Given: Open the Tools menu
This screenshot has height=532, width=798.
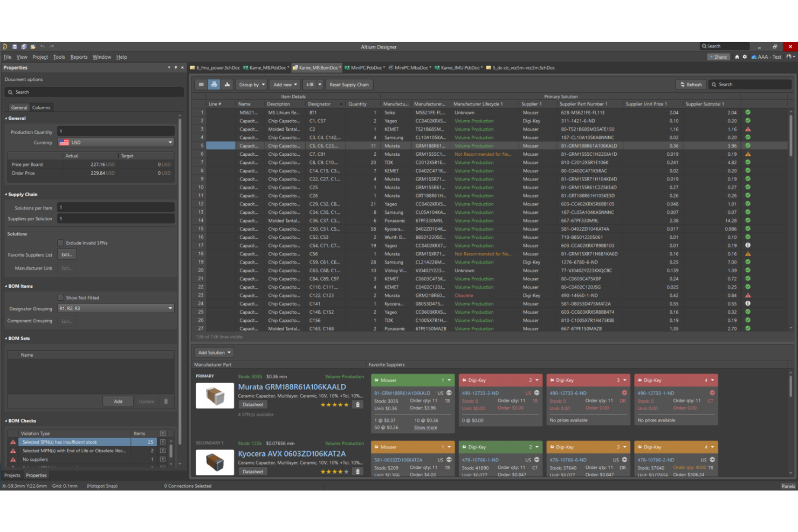Looking at the screenshot, I should click(x=59, y=57).
